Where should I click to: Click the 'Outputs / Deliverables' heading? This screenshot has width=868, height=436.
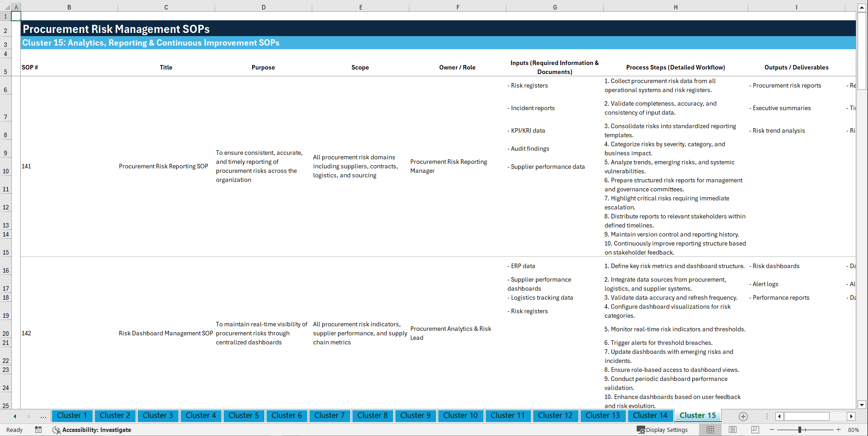[x=796, y=67]
